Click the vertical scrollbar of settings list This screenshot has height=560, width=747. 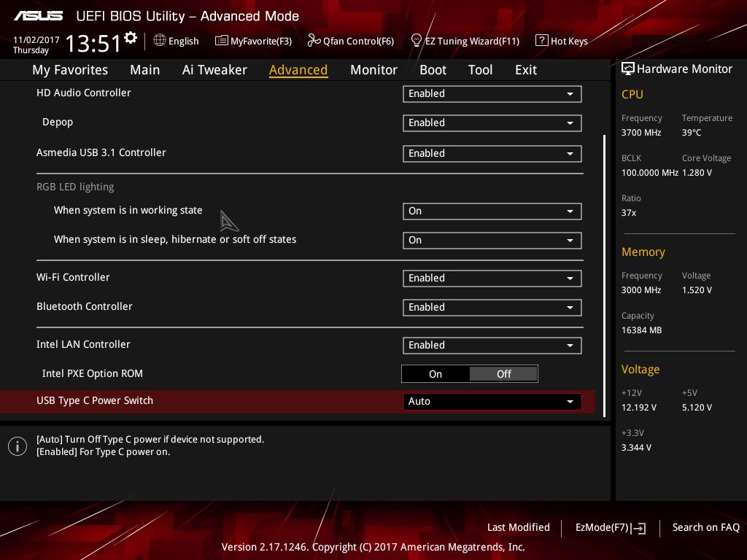coord(604,270)
